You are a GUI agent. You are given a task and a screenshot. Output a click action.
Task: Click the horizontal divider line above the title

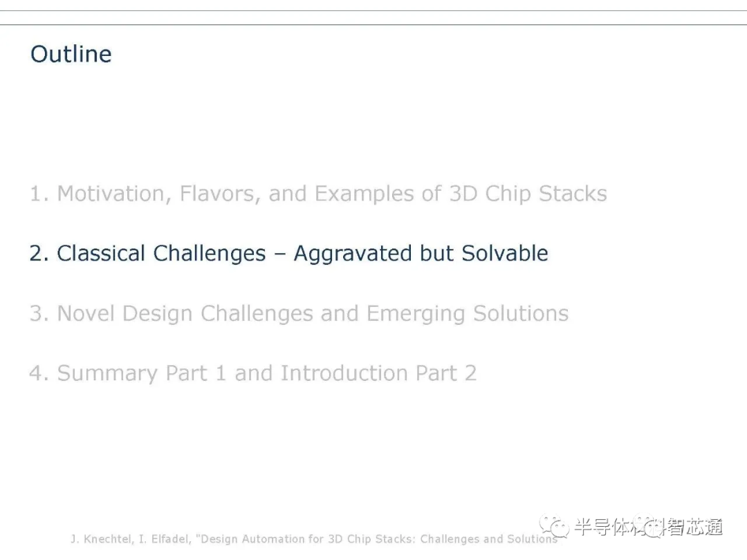pos(373,24)
